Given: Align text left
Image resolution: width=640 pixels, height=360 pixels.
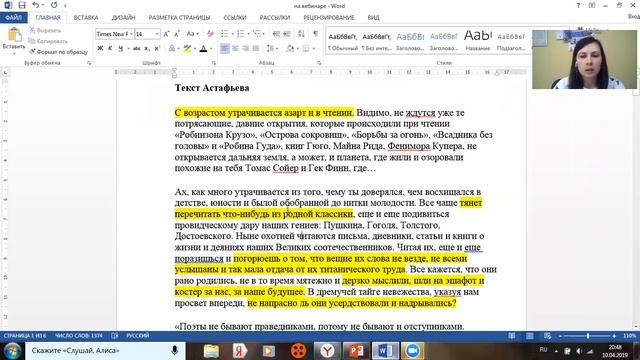Looking at the screenshot, I should pos(224,49).
